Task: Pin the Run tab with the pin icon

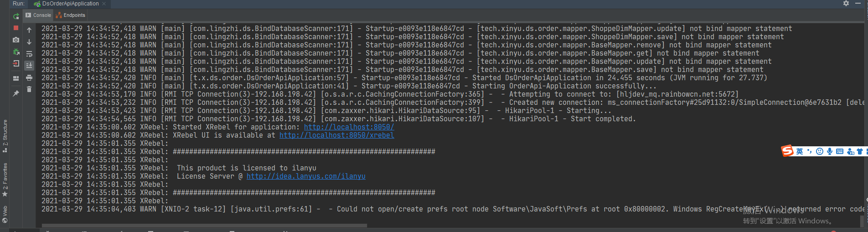Action: pos(16,93)
